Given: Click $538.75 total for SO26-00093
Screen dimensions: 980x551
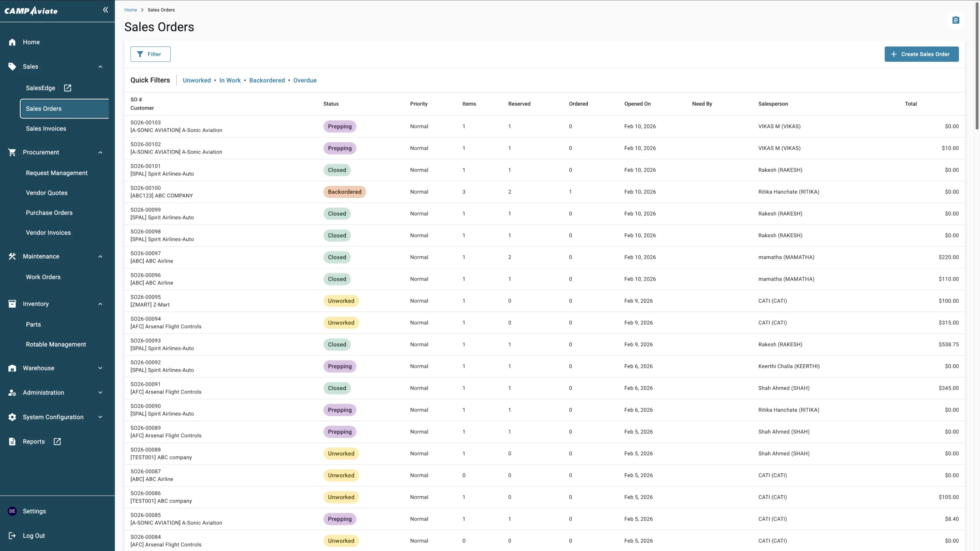Looking at the screenshot, I should (x=949, y=344).
